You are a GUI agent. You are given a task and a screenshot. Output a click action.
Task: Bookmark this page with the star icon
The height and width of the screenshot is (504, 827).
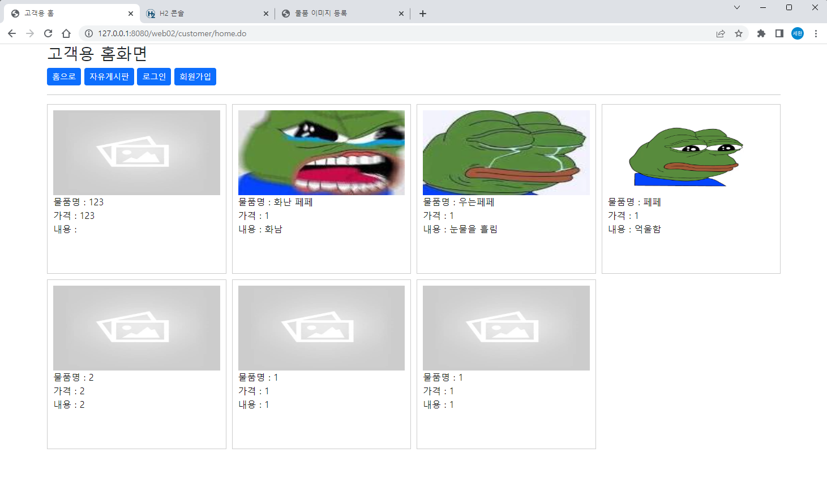pos(739,33)
